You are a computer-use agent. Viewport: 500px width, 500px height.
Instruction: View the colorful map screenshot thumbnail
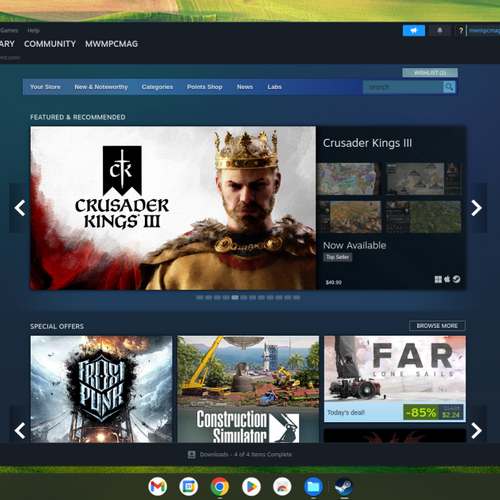point(349,179)
